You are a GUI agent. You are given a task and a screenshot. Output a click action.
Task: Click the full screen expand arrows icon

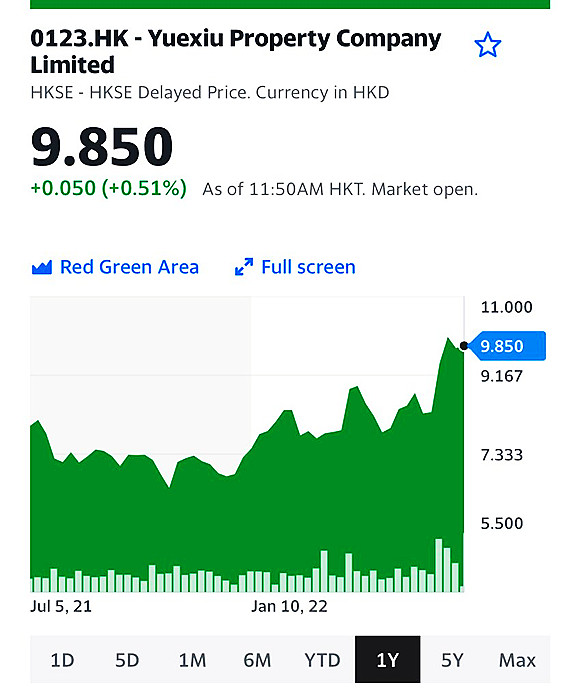point(244,267)
